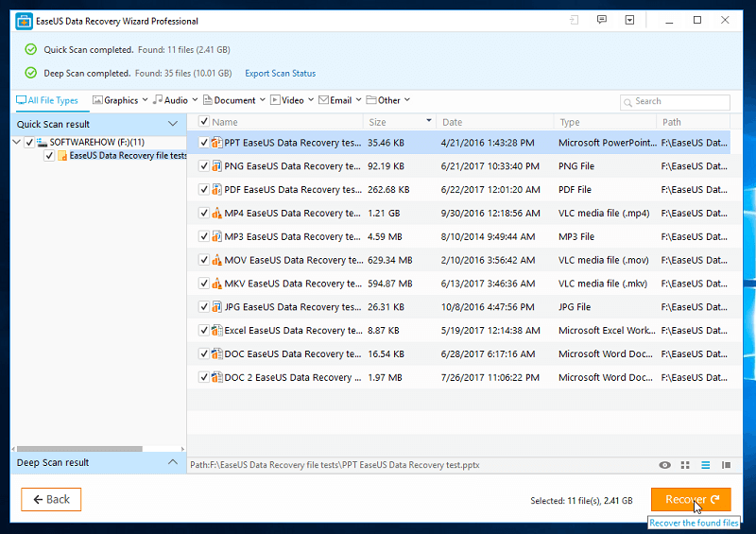Uncheck the PDF EaseUS file checkbox

coord(204,189)
